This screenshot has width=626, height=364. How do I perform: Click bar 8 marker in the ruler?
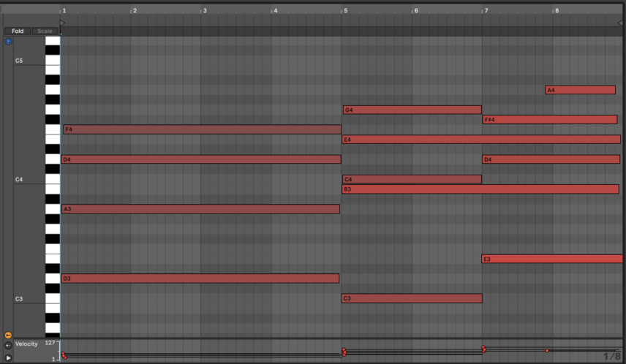557,10
